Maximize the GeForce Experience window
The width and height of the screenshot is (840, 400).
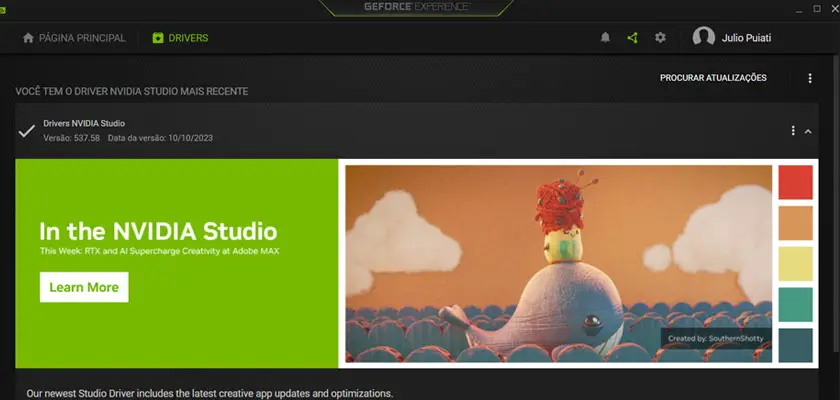(x=817, y=9)
